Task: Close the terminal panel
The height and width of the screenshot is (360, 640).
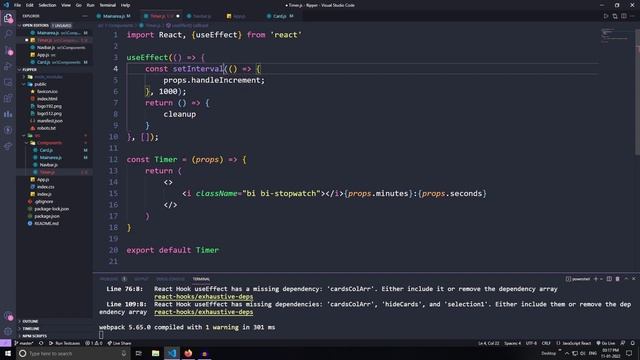Action: tap(634, 279)
